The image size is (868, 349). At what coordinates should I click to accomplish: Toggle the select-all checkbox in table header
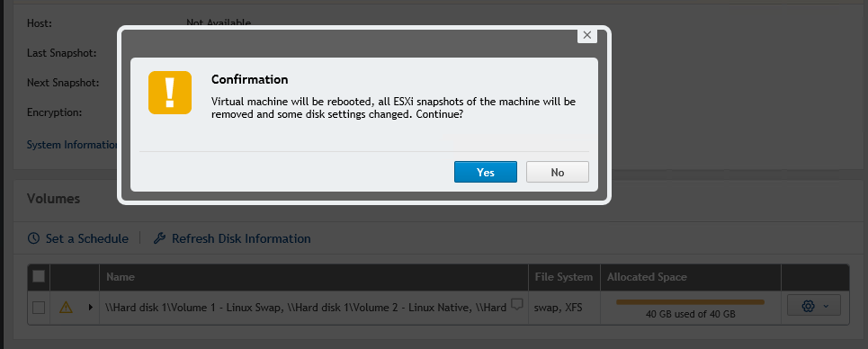point(39,276)
